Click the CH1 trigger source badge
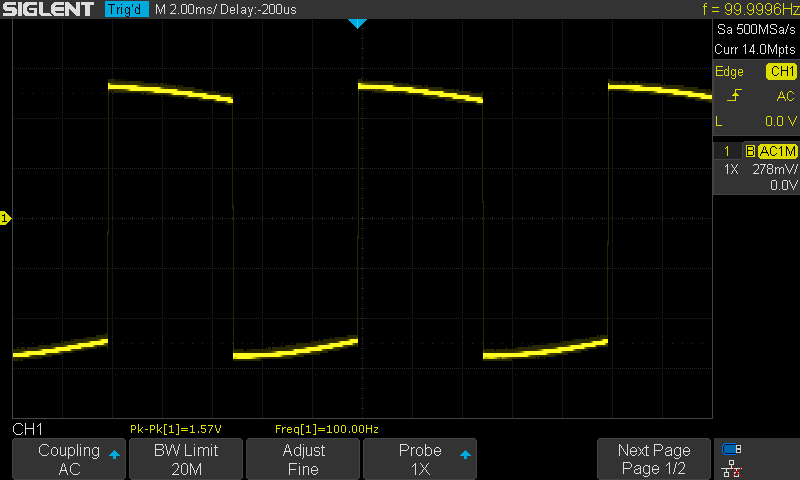 [x=782, y=71]
